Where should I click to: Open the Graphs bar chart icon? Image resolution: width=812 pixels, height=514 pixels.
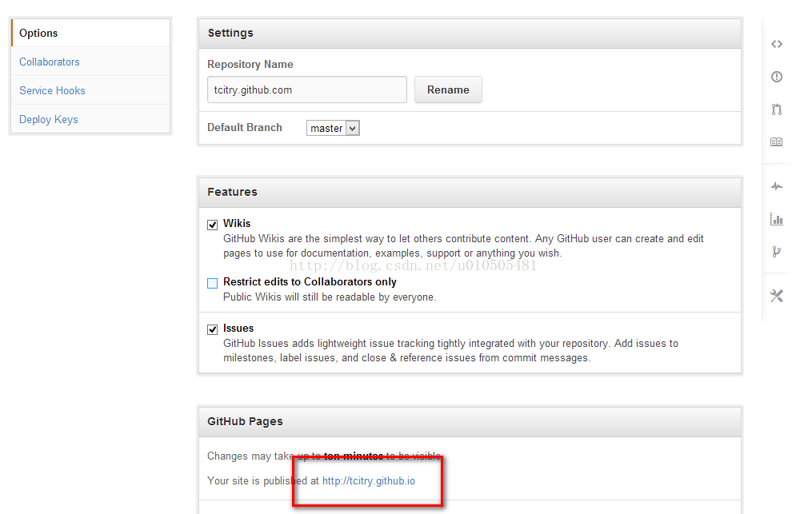click(x=776, y=219)
